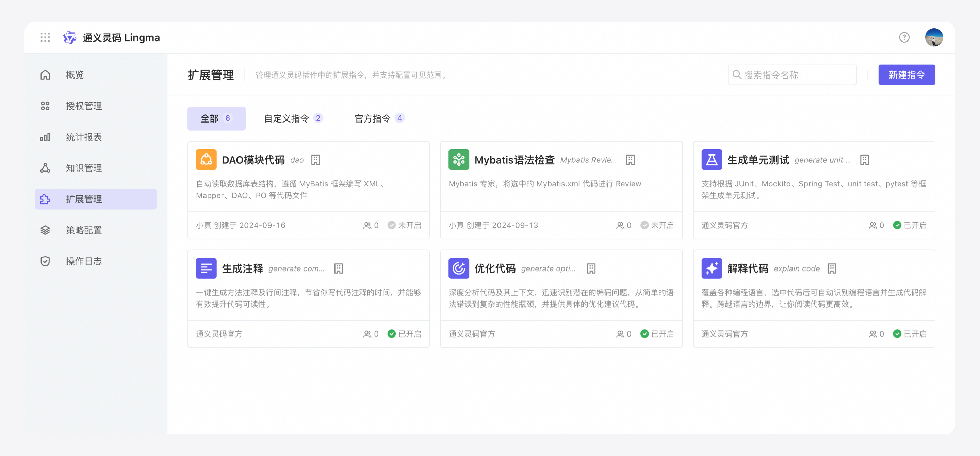
Task: Click the 操作日志 shield icon
Action: (x=45, y=261)
